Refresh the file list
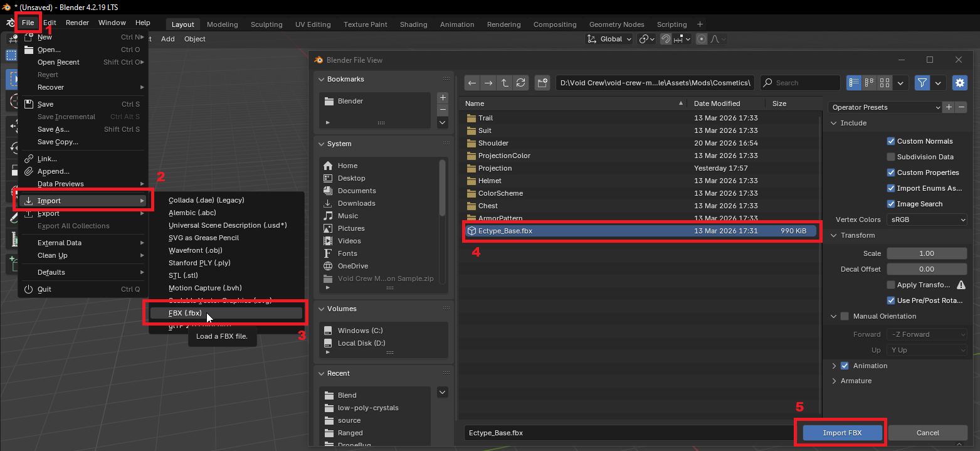980x451 pixels. (520, 83)
